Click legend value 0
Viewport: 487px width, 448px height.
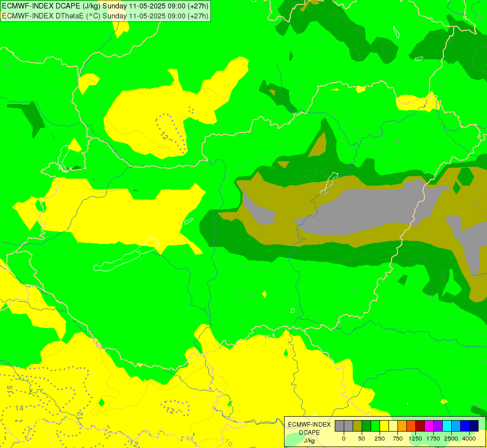pos(344,439)
